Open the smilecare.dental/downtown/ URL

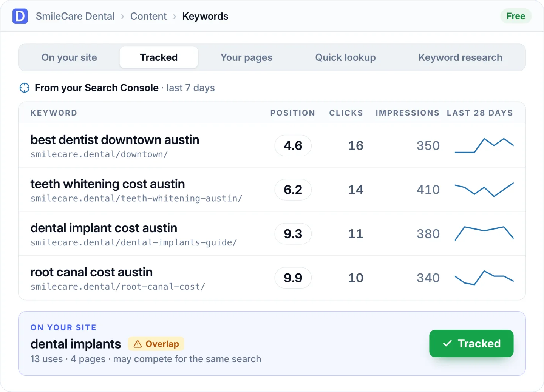(x=99, y=154)
